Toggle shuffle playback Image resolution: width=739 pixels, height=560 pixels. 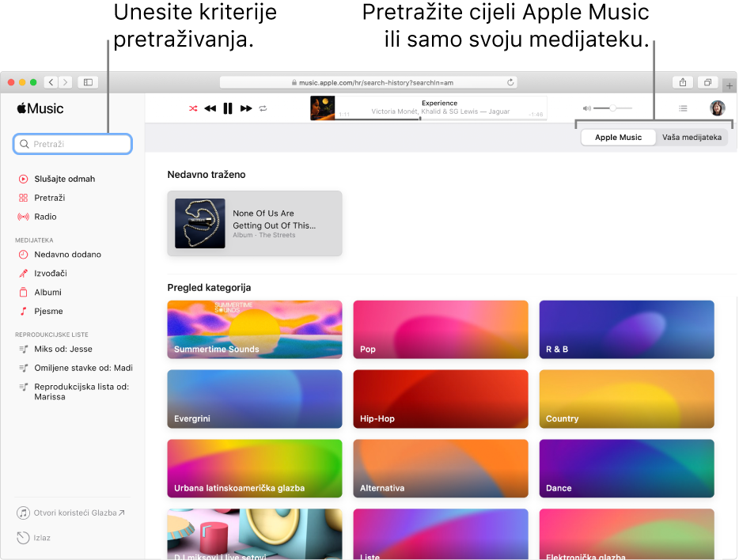[193, 109]
